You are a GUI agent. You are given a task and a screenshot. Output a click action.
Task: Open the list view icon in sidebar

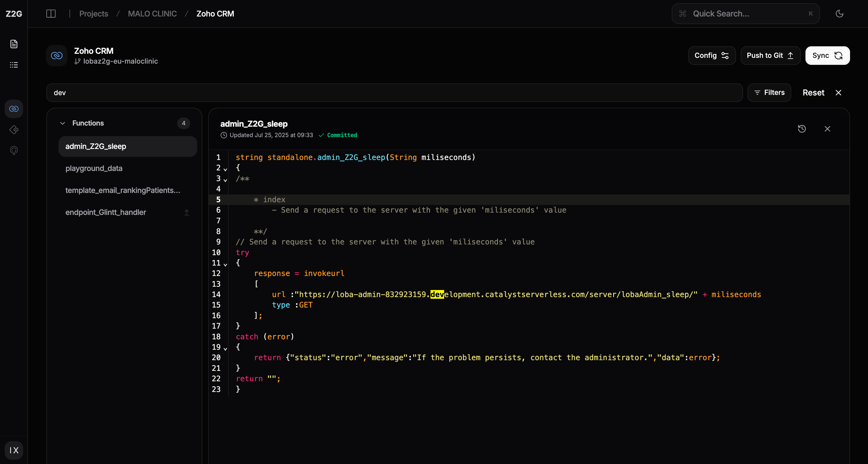14,65
